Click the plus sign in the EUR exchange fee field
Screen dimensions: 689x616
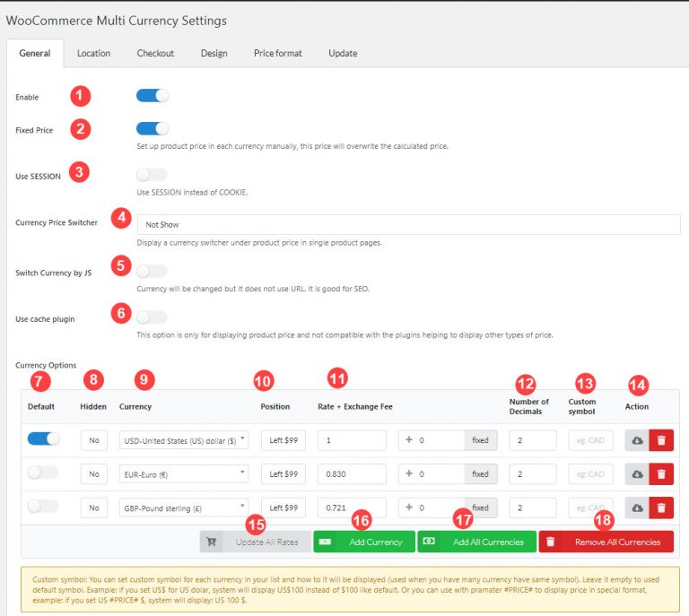click(409, 473)
